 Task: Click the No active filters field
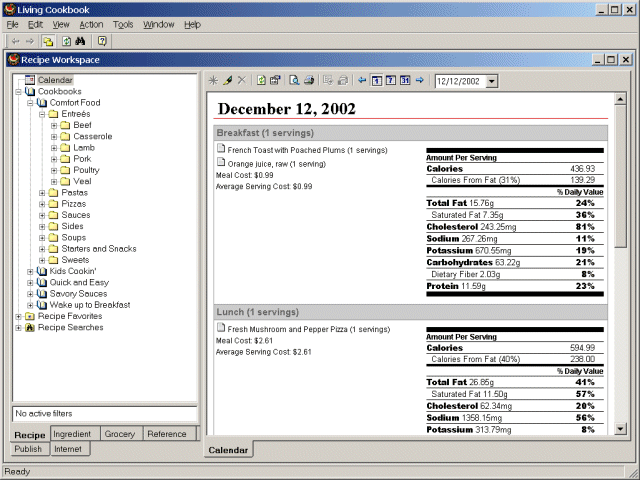coord(105,414)
